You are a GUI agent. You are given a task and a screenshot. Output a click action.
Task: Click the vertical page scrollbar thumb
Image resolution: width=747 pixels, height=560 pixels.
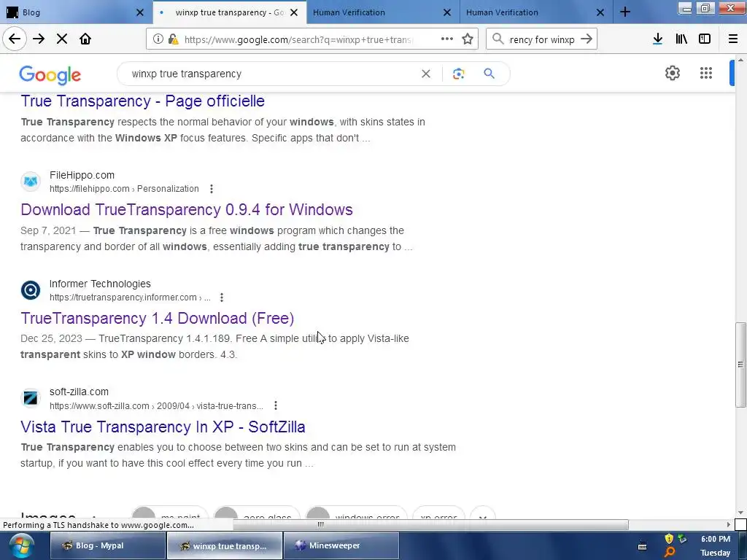(740, 365)
